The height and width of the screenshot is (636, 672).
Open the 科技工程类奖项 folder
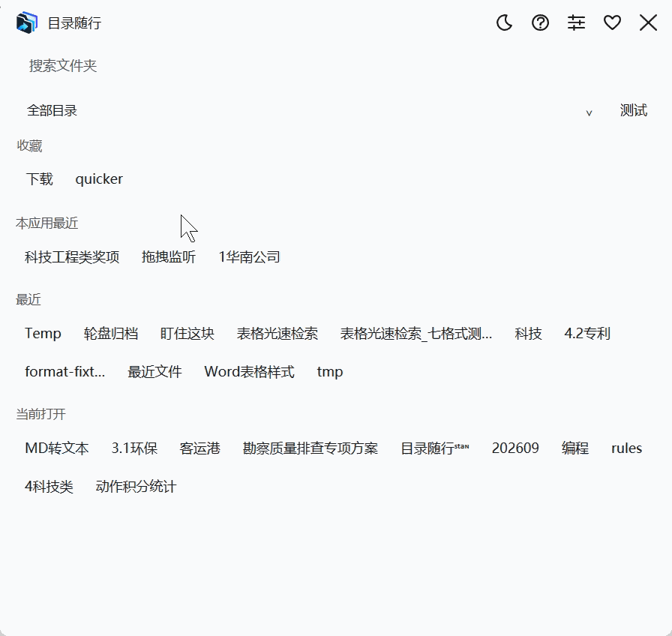click(72, 257)
